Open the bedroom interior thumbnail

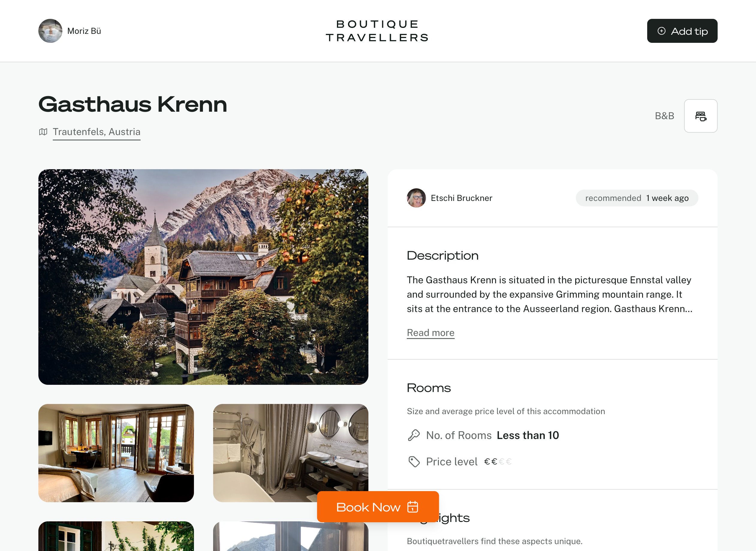(x=116, y=453)
